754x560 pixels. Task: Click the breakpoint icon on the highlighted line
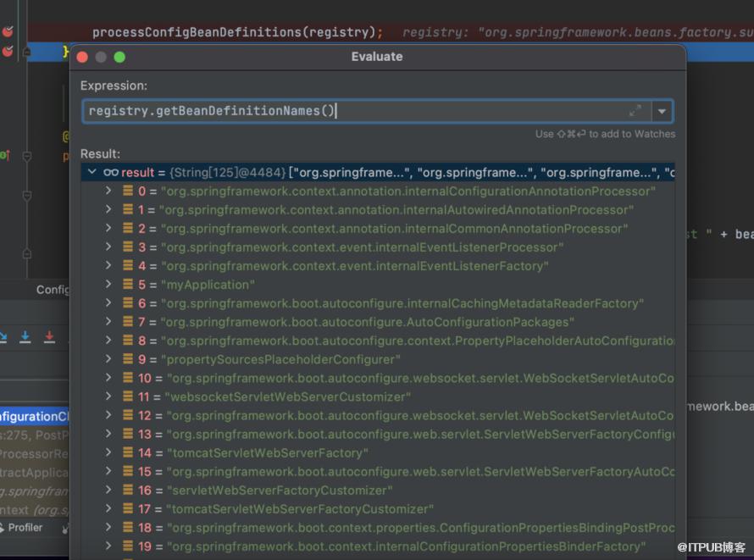pos(8,51)
